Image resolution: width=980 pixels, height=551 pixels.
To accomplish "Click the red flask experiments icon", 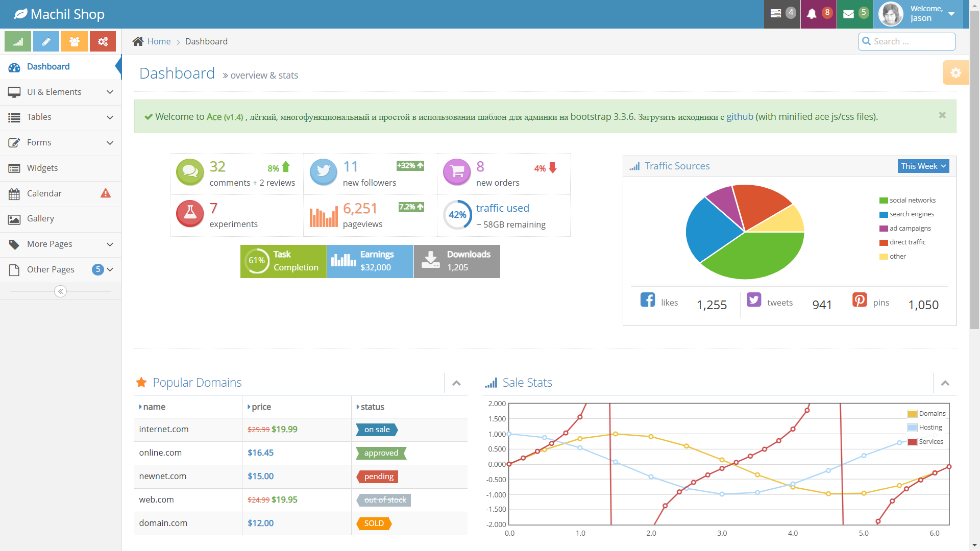I will pyautogui.click(x=190, y=213).
